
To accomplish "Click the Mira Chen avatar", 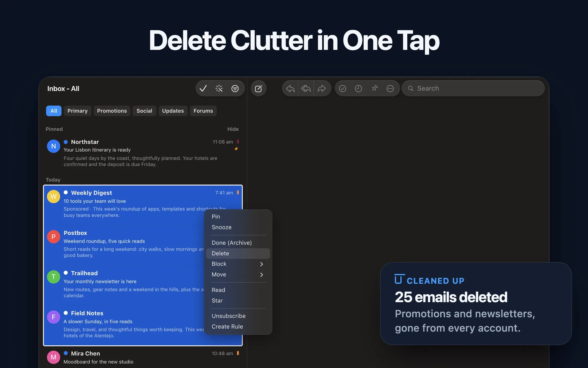I will point(54,357).
